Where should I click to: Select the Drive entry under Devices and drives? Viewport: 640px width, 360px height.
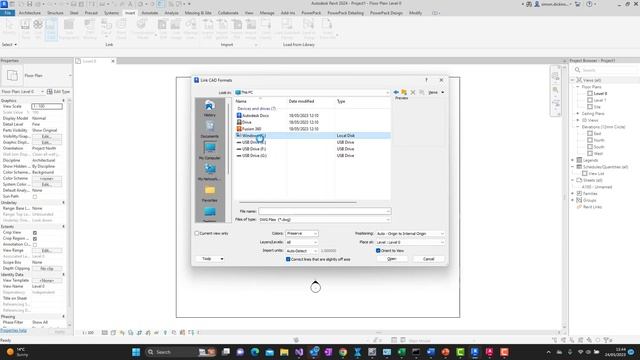click(244, 122)
